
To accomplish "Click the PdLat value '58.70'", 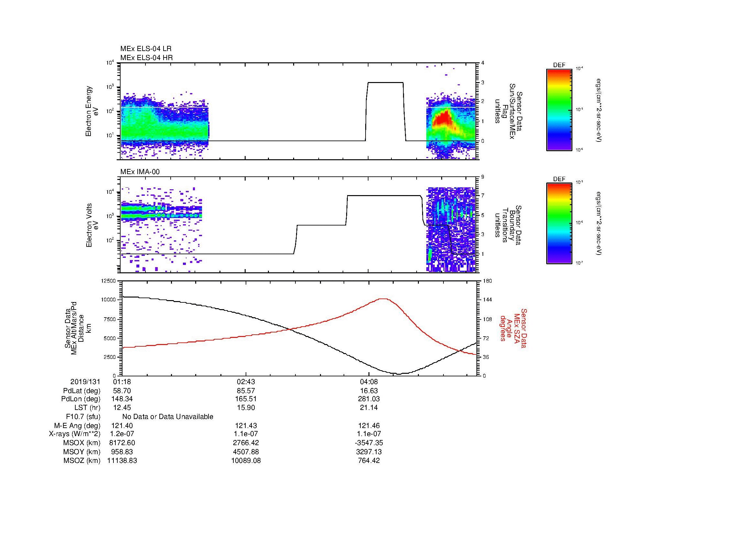I will (x=122, y=391).
